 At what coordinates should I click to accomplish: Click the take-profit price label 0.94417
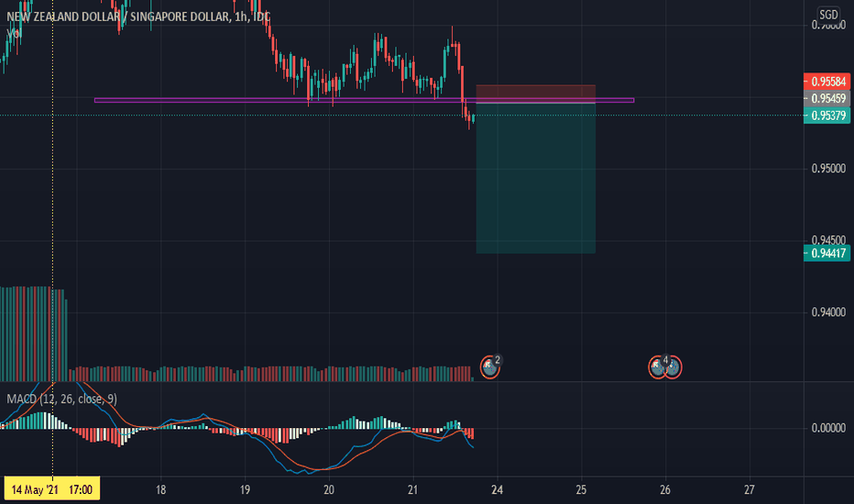tap(827, 253)
